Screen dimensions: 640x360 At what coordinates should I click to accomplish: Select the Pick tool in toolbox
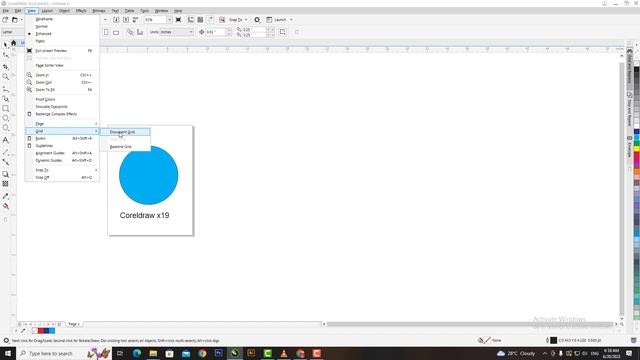point(6,44)
